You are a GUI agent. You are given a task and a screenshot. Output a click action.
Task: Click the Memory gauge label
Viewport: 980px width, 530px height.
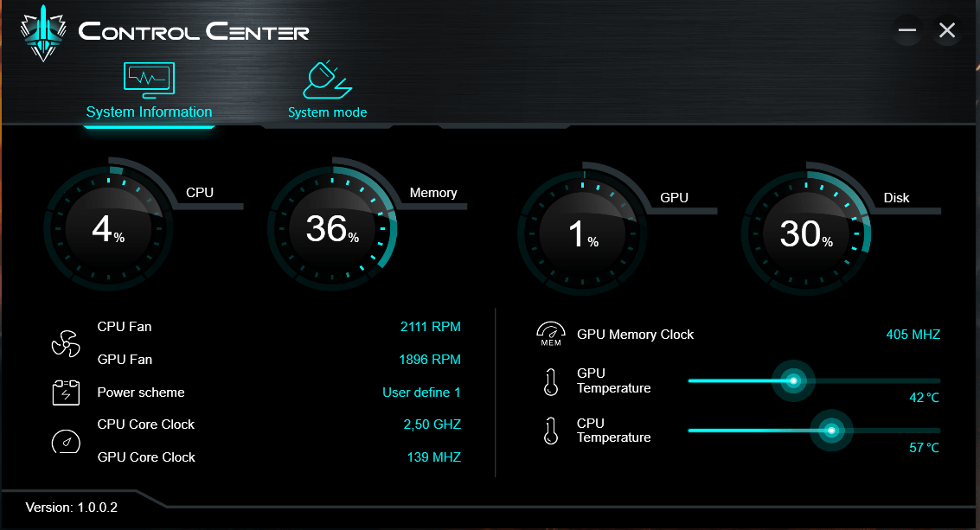tap(433, 193)
